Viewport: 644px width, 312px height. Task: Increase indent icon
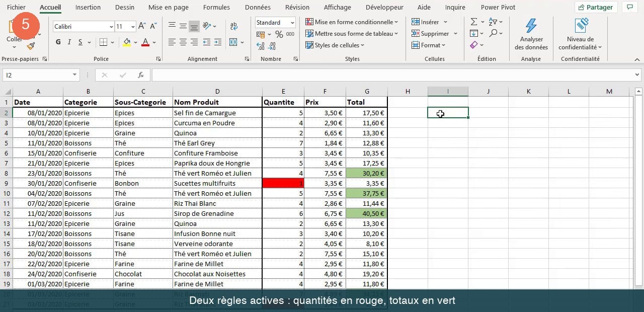point(218,42)
